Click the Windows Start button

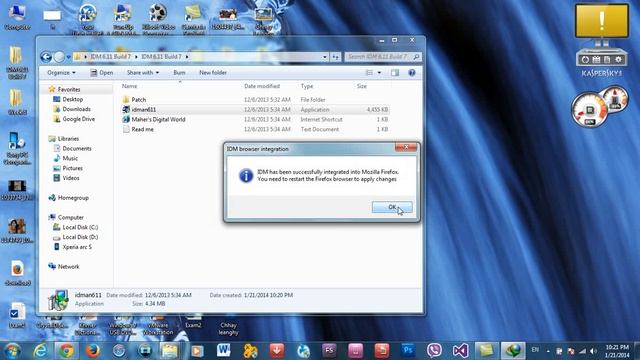(x=13, y=351)
